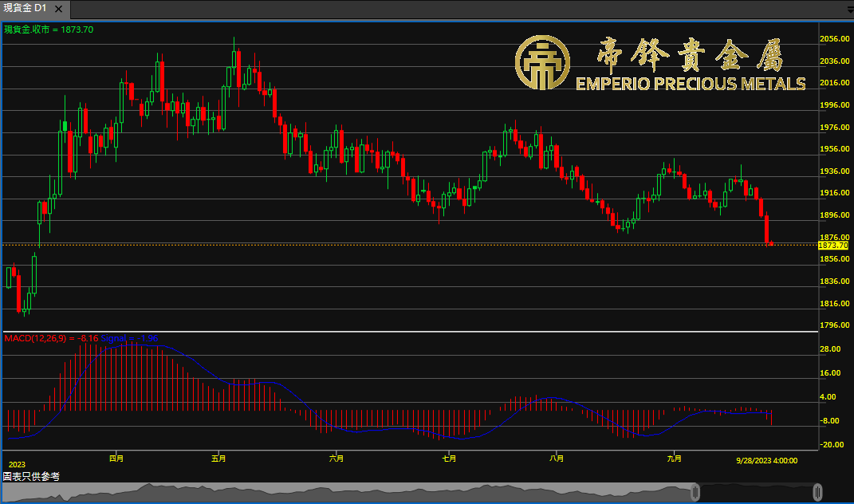This screenshot has height=504, width=854.
Task: Click the navigator overview area left of the handles
Action: [343, 492]
